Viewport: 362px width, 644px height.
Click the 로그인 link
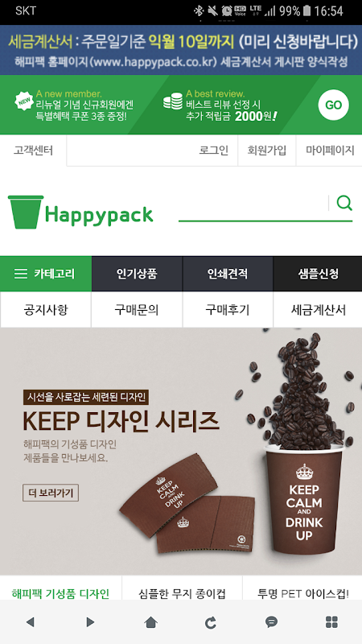click(x=214, y=151)
